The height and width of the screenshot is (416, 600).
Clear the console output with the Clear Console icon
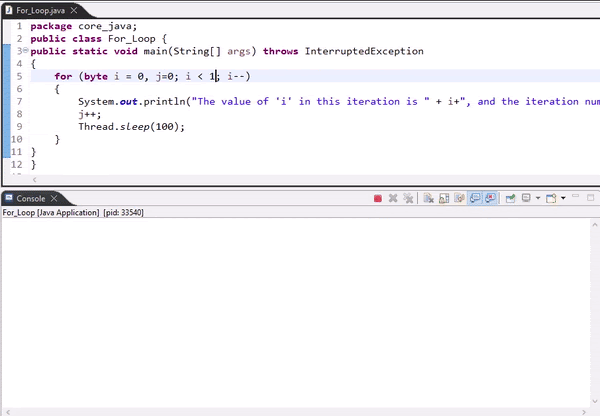pos(429,198)
